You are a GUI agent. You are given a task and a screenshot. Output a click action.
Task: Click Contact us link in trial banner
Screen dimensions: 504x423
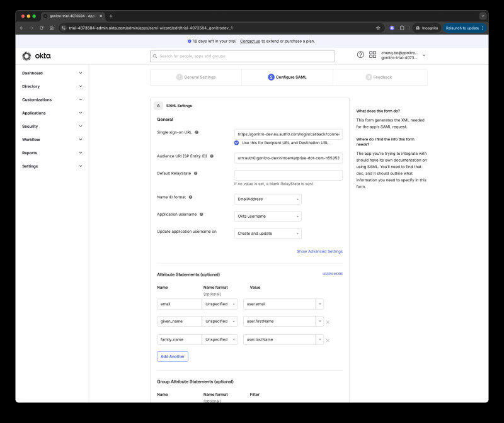point(249,41)
